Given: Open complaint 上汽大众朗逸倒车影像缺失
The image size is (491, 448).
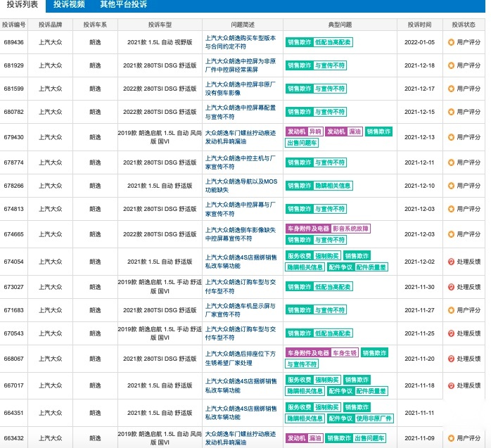Looking at the screenshot, I should [241, 234].
